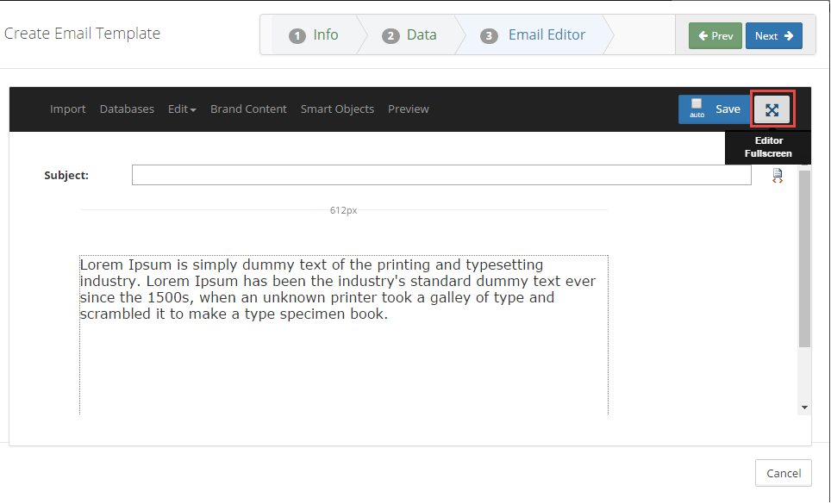
Task: Open the Import menu item
Action: tap(68, 109)
